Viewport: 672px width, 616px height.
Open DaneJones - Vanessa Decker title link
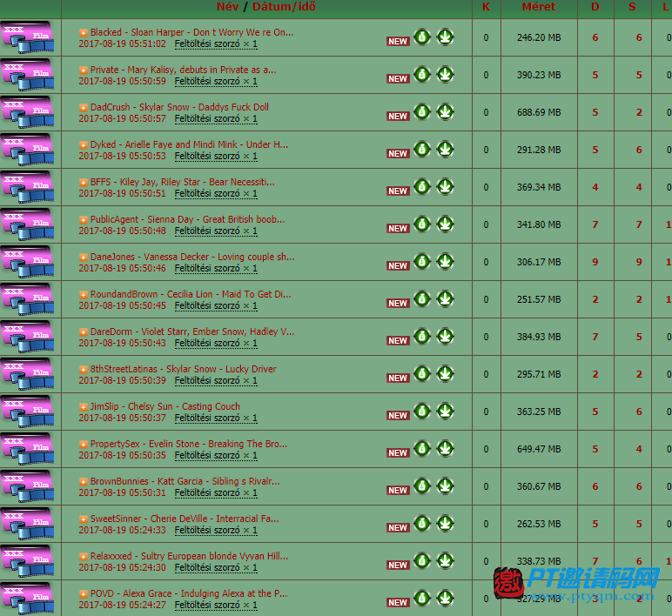[192, 257]
